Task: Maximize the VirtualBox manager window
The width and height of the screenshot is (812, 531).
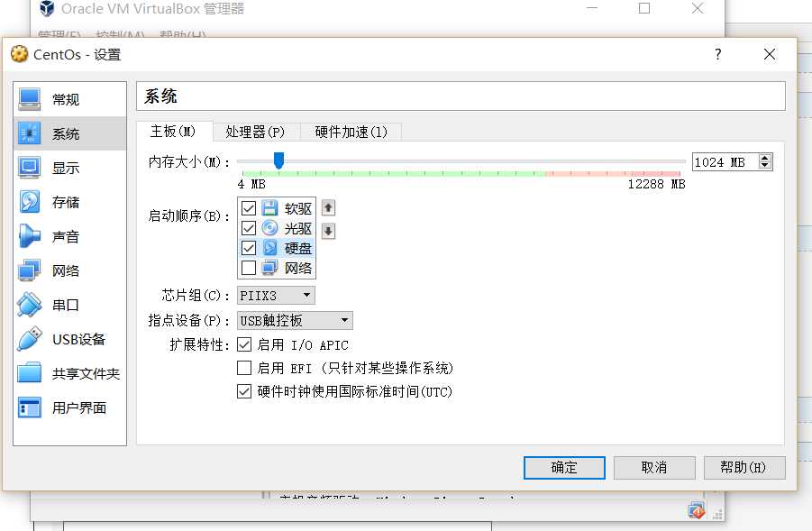Action: tap(644, 8)
